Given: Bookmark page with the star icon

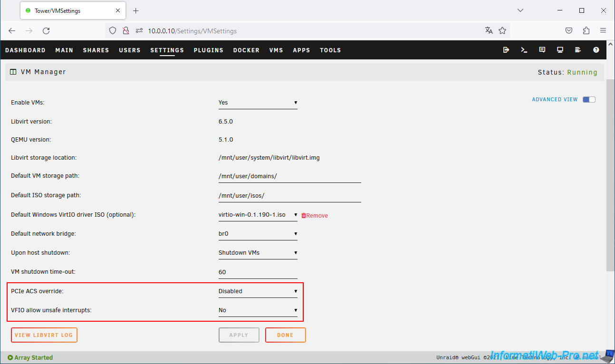Looking at the screenshot, I should (502, 30).
